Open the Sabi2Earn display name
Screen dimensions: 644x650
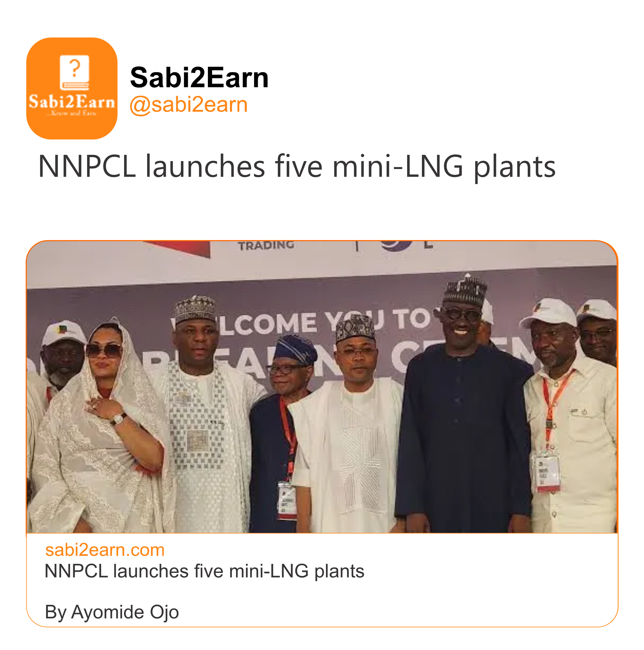pos(199,77)
